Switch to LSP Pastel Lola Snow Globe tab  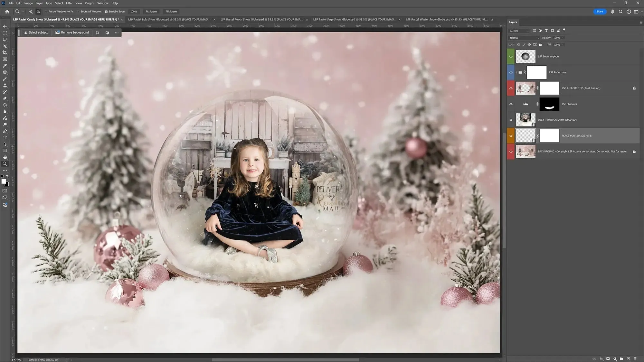click(x=169, y=19)
